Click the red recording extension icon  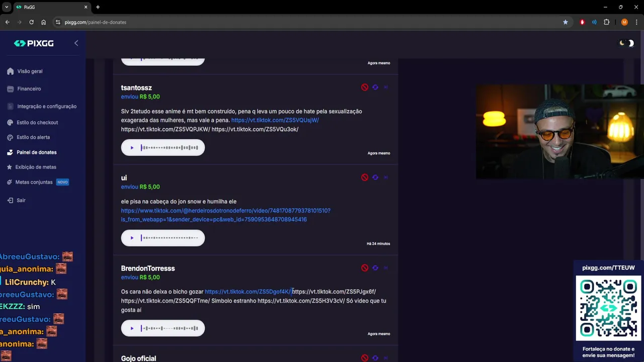coord(582,22)
